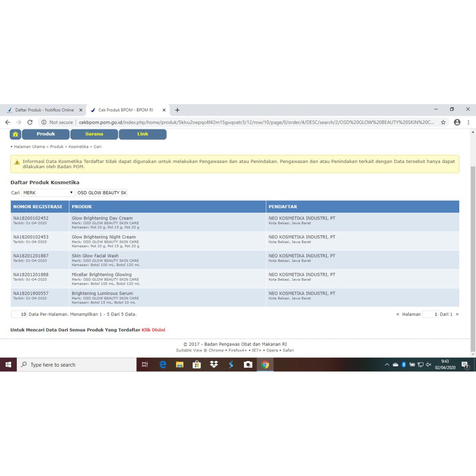Click the Halaman Utama breadcrumb
Image resolution: width=476 pixels, height=476 pixels.
click(x=29, y=146)
